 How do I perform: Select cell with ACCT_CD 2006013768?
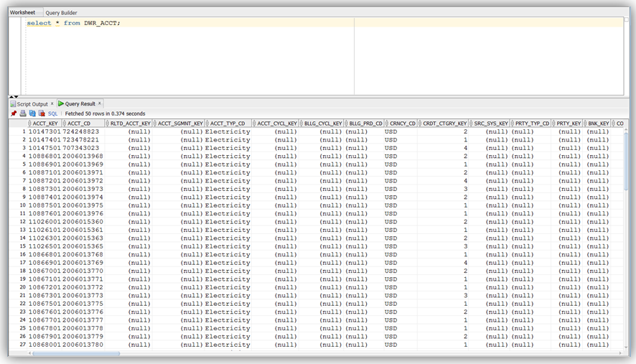coord(83,254)
